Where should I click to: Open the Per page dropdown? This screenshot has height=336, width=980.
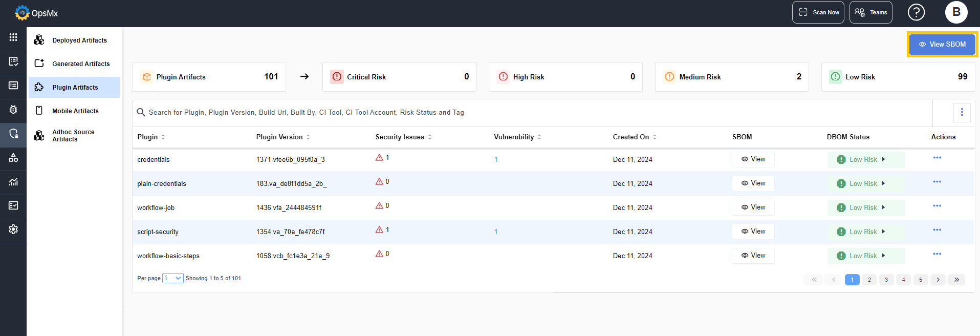(172, 278)
